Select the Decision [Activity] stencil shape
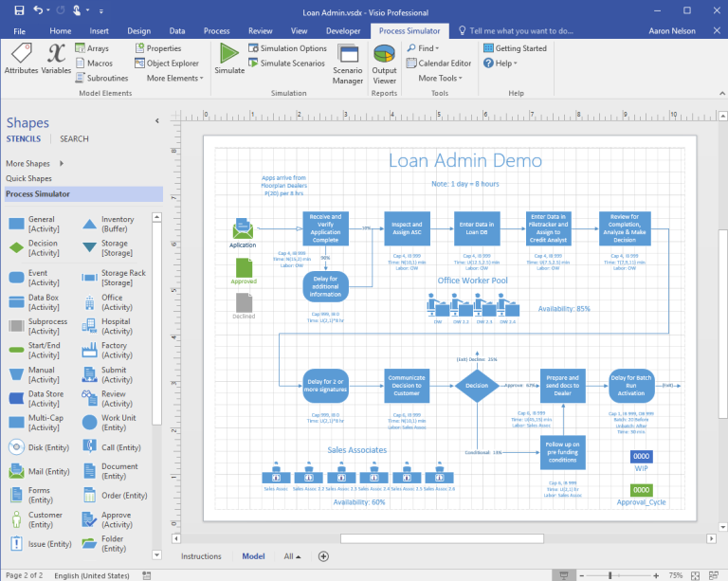The image size is (728, 581). click(x=35, y=248)
